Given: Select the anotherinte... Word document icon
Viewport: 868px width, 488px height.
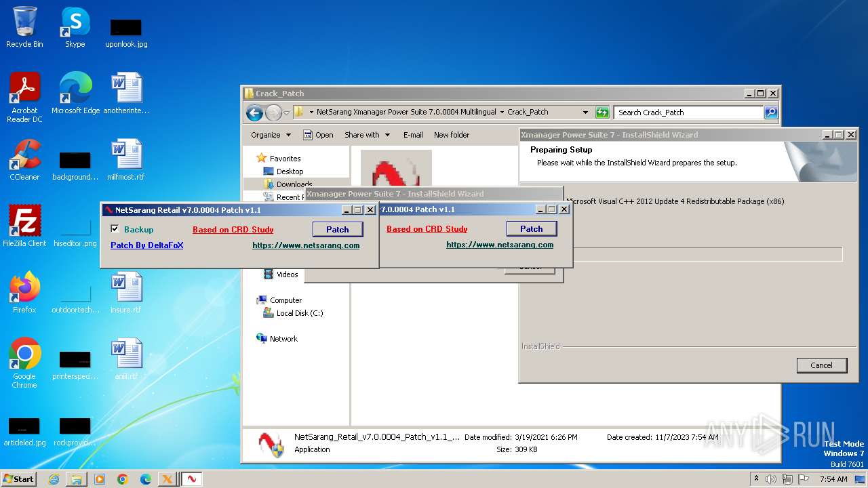Looking at the screenshot, I should (x=126, y=94).
